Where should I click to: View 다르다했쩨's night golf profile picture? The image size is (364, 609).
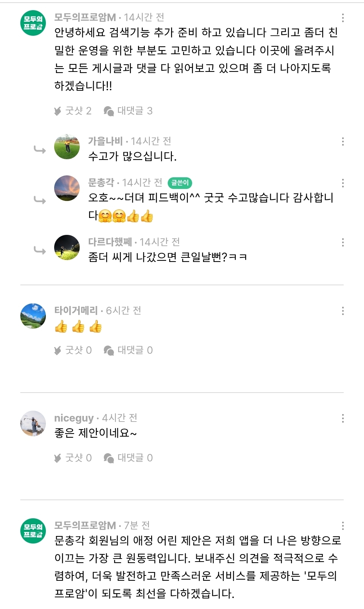pos(67,248)
